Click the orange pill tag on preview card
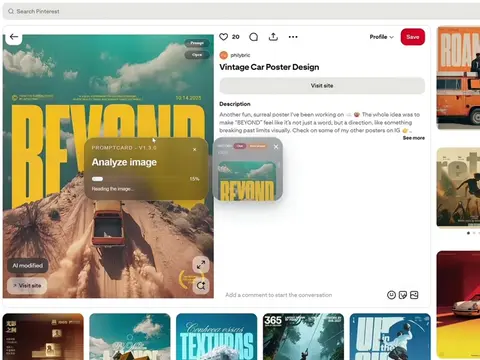 [257, 146]
